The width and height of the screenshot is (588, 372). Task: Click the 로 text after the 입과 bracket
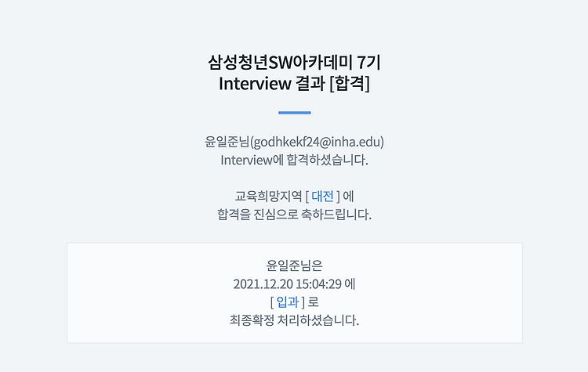(313, 302)
